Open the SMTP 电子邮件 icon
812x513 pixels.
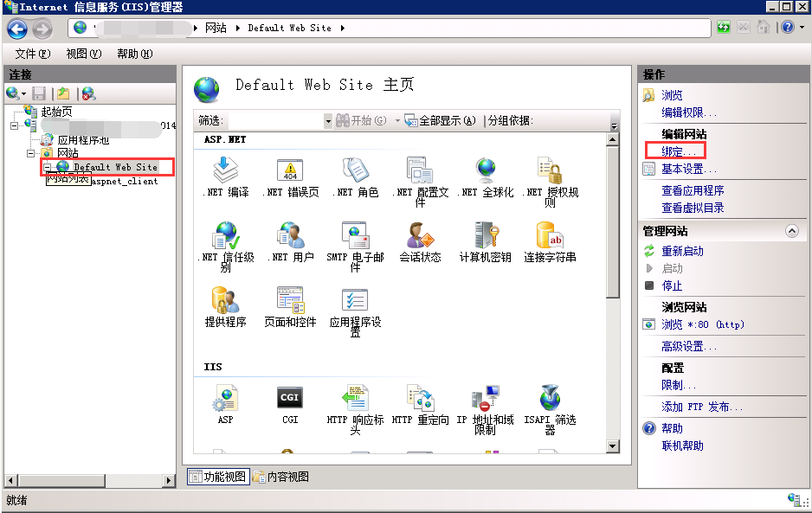(355, 236)
